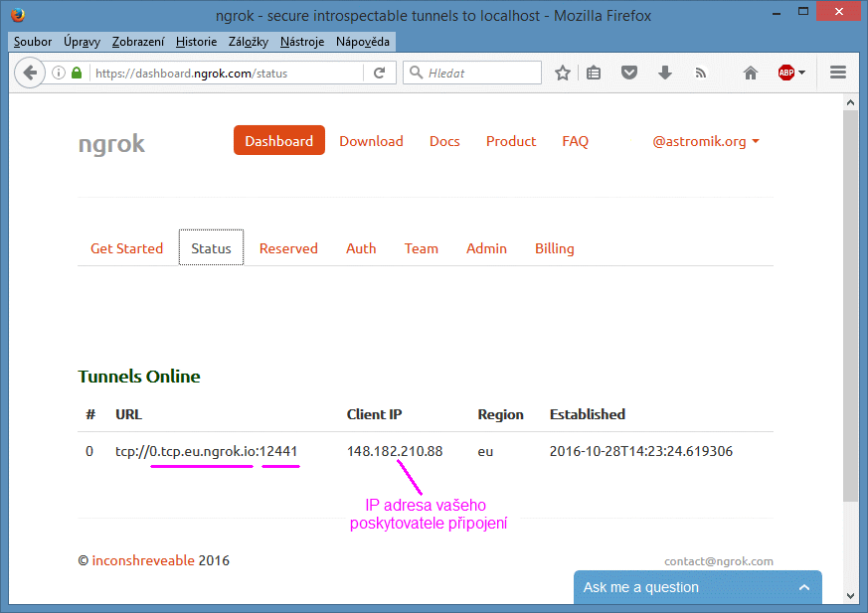Reload the page with the refresh icon
The height and width of the screenshot is (613, 868).
tap(379, 74)
